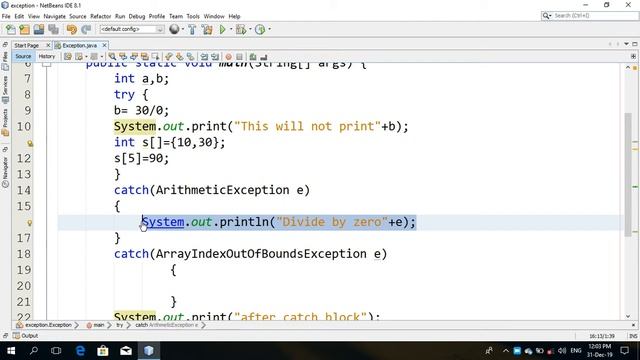This screenshot has width=640, height=360.
Task: Expand the Run Project dropdown arrow
Action: (231, 29)
